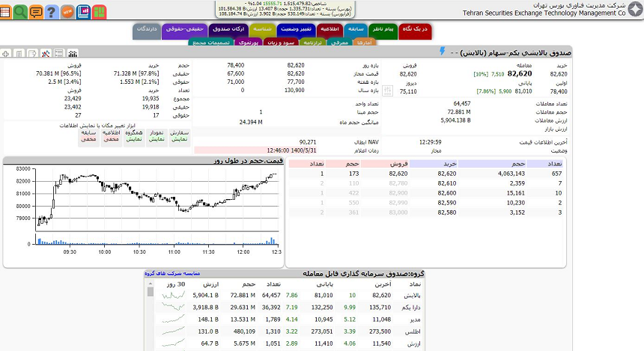Toggle سفارش display to hide orders

pyautogui.click(x=179, y=135)
